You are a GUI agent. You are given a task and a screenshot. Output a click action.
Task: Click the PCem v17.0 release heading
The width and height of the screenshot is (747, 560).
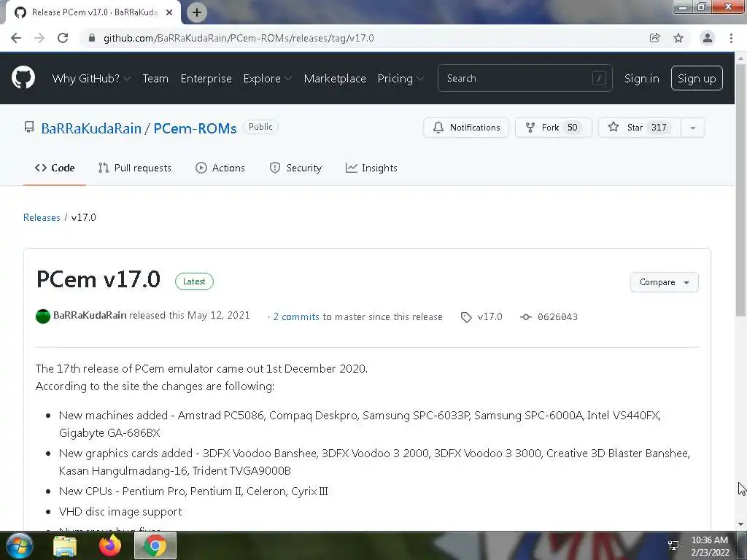[98, 279]
